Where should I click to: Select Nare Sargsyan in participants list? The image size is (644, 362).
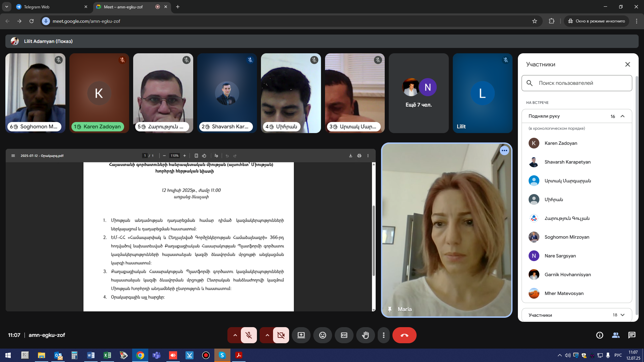tap(577, 256)
